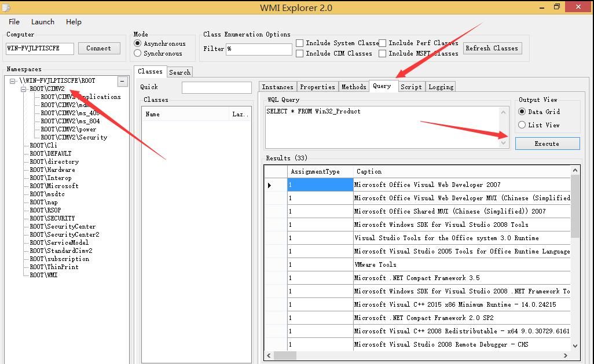
Task: Select the row indicator arrow of first result
Action: pos(269,185)
